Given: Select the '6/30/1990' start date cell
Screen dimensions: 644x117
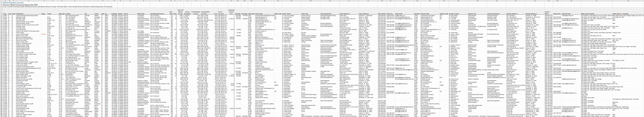Looking at the screenshot, I should (x=238, y=16).
